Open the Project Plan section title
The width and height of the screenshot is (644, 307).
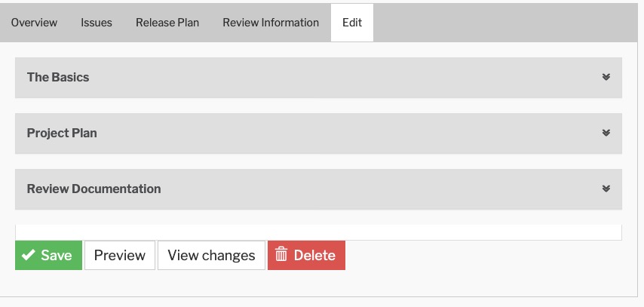(62, 133)
